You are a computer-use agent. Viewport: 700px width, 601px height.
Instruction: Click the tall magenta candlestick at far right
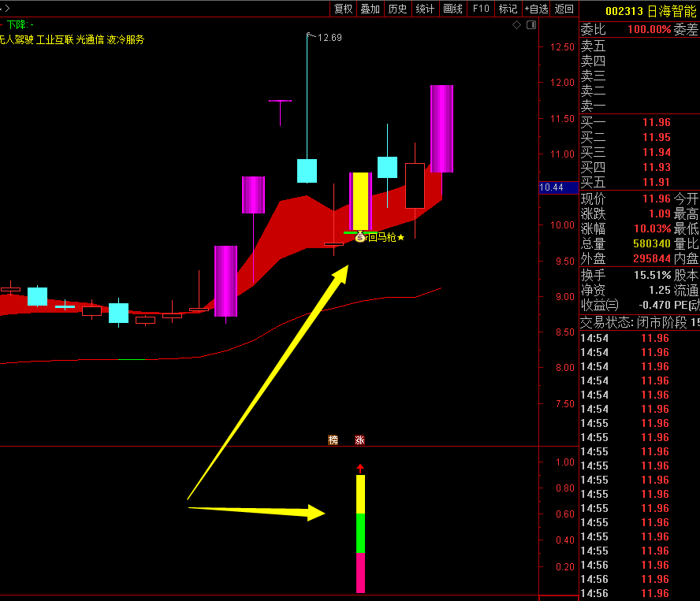coord(442,128)
